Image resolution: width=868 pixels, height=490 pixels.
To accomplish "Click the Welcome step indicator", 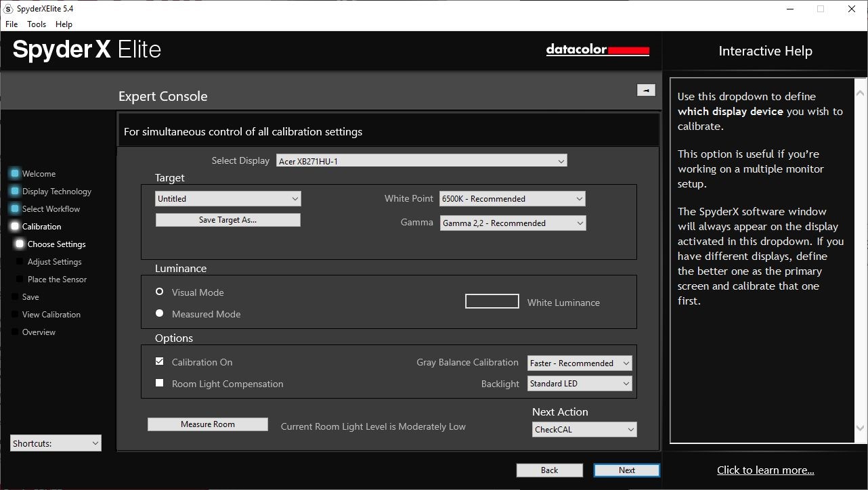I will pos(14,173).
